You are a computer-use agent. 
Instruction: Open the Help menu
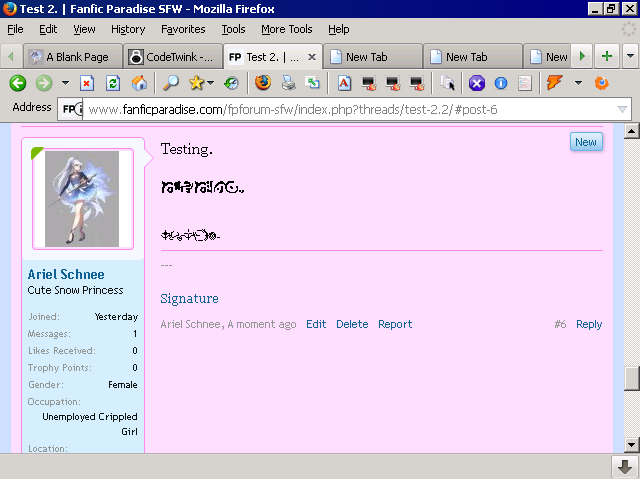click(338, 29)
